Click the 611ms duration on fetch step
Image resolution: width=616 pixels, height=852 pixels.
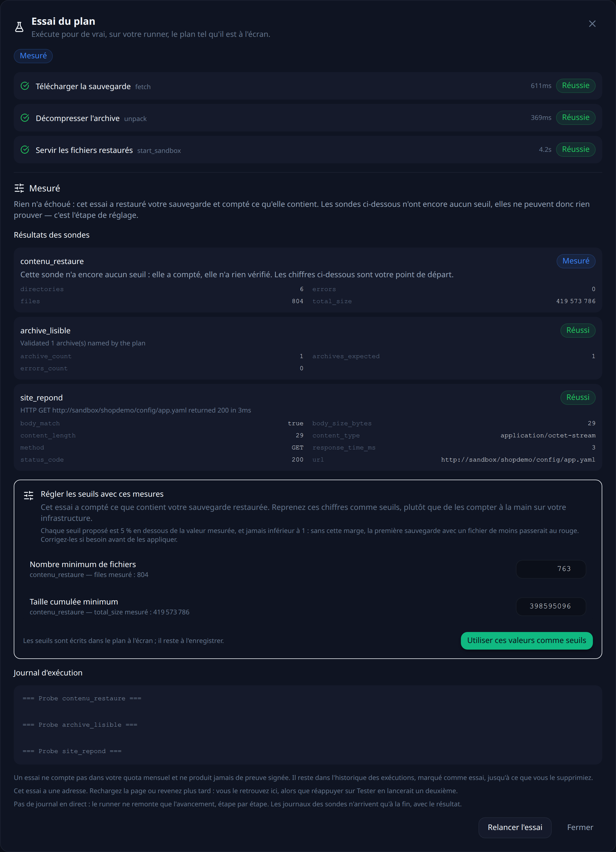click(x=541, y=86)
